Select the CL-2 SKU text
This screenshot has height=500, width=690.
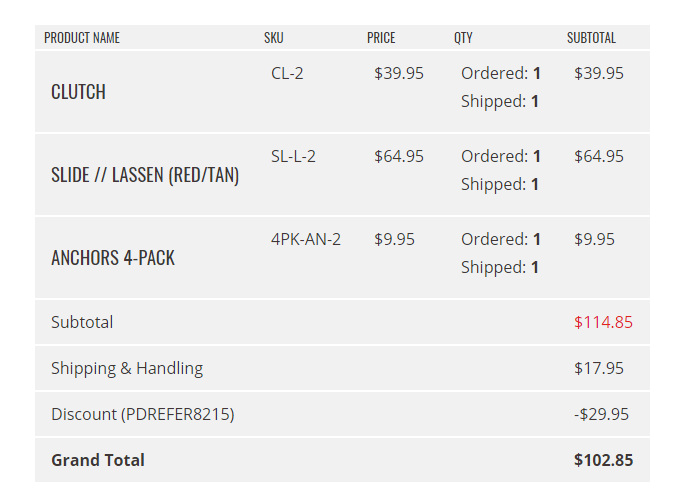pos(287,73)
